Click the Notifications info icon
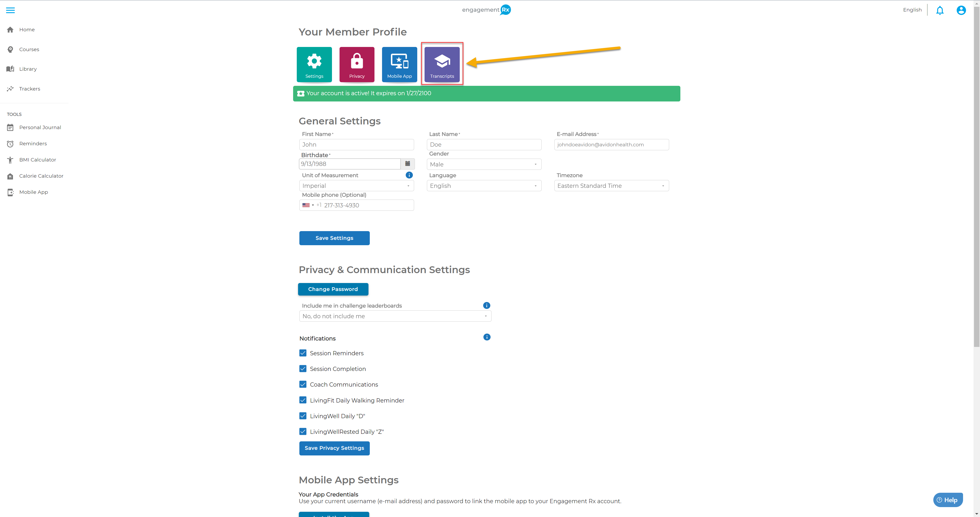Image resolution: width=980 pixels, height=517 pixels. 487,337
